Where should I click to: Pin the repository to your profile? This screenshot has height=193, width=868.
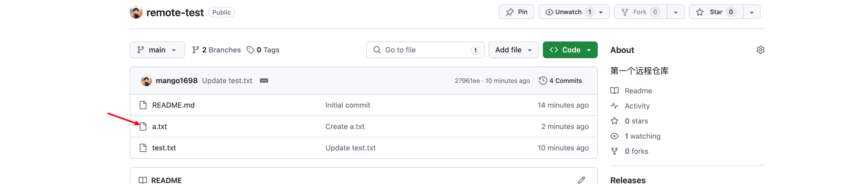coord(516,12)
